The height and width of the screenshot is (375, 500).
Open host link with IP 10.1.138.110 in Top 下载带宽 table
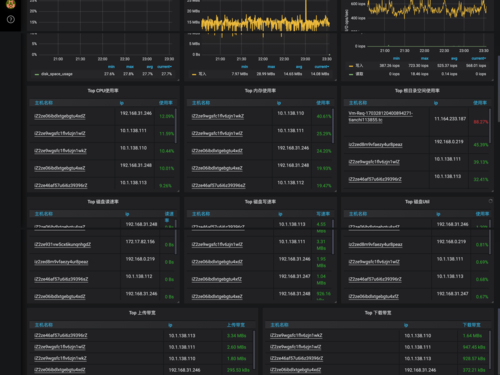pos(296,335)
